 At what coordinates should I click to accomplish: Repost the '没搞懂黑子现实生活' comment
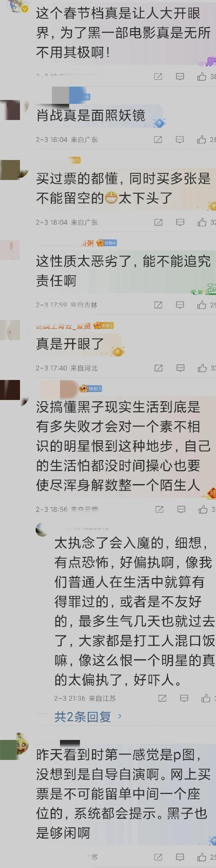pos(159,509)
